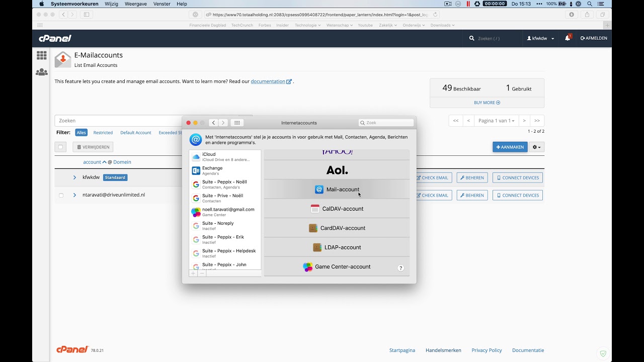The image size is (644, 362).
Task: Open the Wijzig menu
Action: (112, 4)
